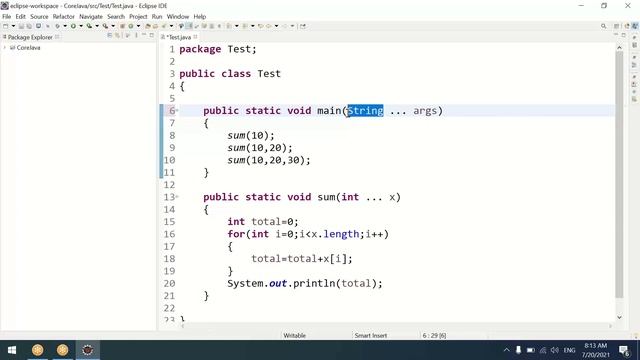Click the New file toolbar icon
640x360 pixels.
(x=6, y=26)
